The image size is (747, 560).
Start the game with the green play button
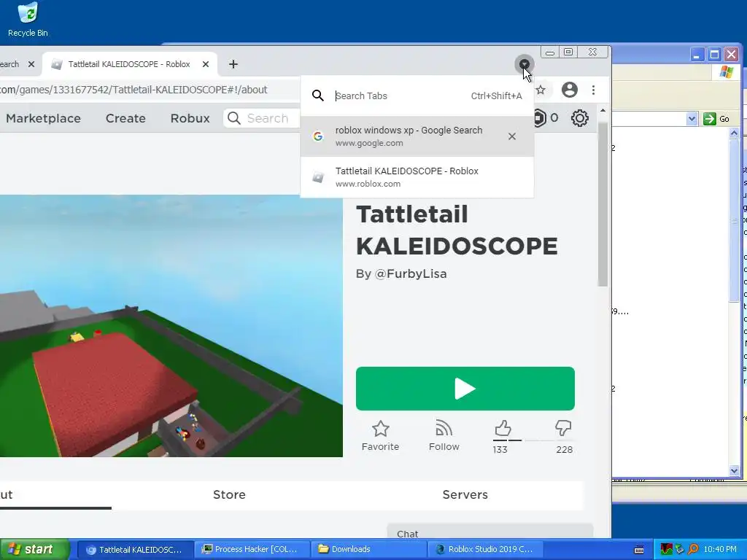[465, 389]
